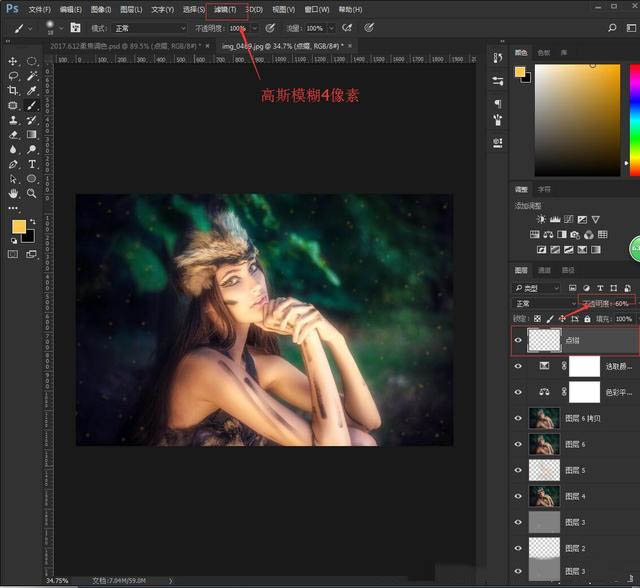Hide the 点缀 layer using eye icon
Image resolution: width=640 pixels, height=588 pixels.
click(x=518, y=340)
